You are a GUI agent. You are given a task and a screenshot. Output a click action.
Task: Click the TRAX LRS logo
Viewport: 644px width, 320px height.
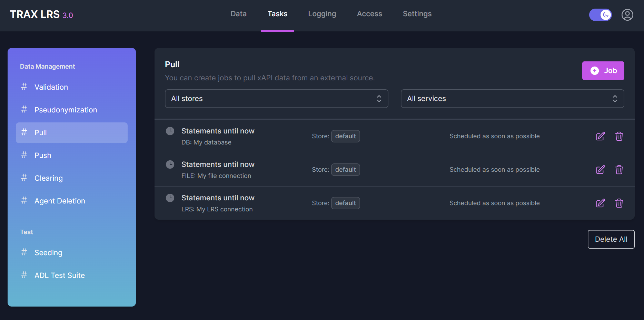[41, 14]
